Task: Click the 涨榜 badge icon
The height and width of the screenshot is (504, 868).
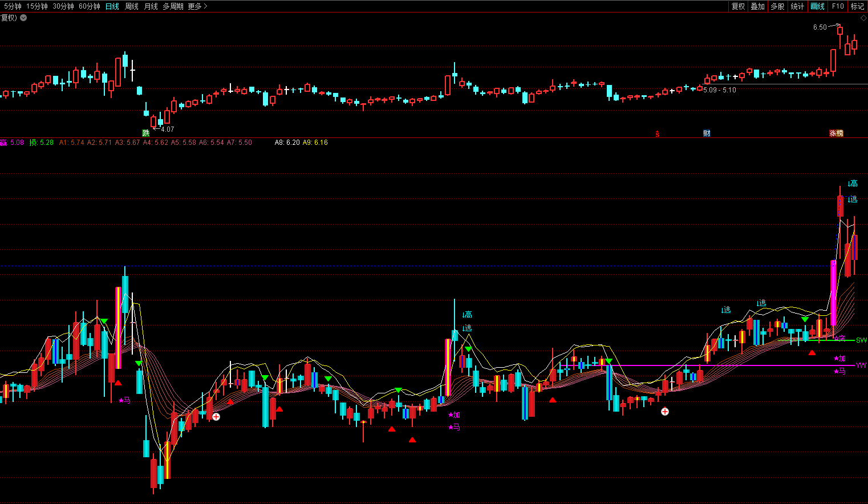Action: (x=836, y=133)
